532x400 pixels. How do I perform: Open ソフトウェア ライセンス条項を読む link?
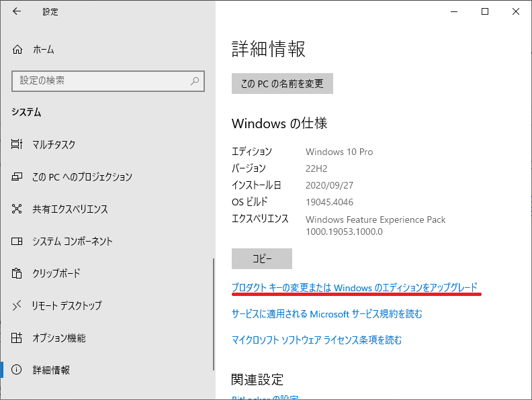[x=316, y=340]
